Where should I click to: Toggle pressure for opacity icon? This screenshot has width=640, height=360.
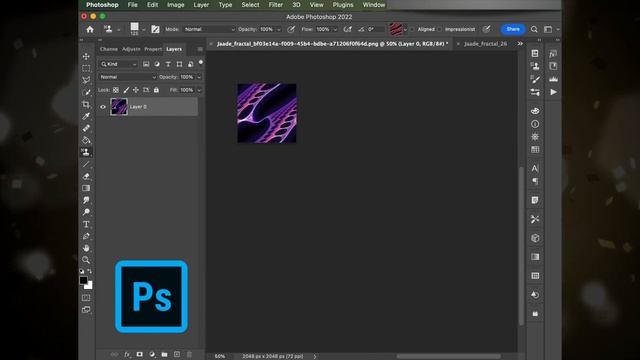click(291, 29)
